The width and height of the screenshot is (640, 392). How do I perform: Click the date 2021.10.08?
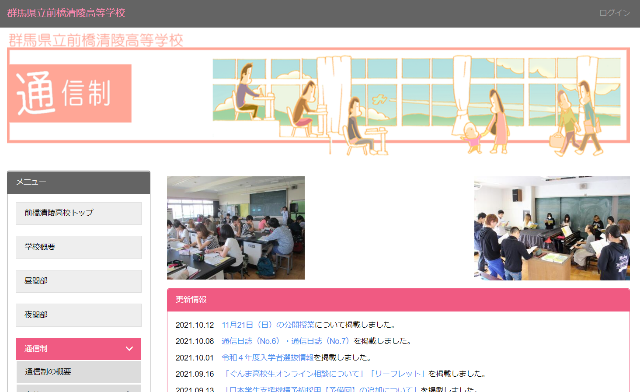(x=195, y=341)
